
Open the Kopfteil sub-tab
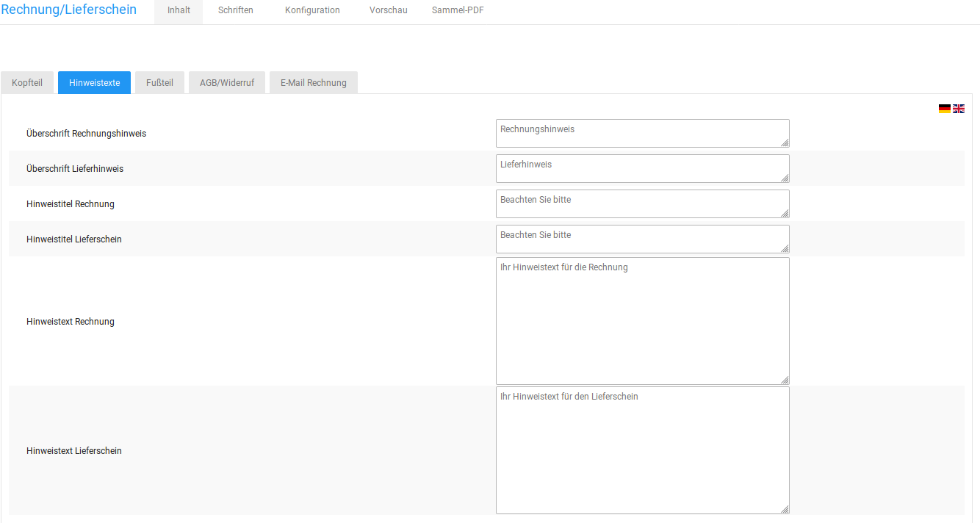pos(27,83)
